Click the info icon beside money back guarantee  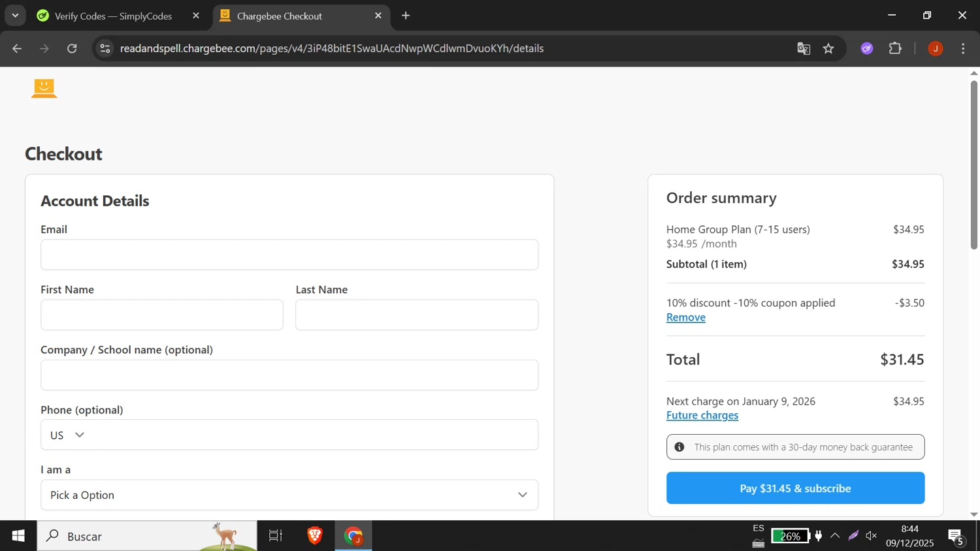tap(679, 447)
